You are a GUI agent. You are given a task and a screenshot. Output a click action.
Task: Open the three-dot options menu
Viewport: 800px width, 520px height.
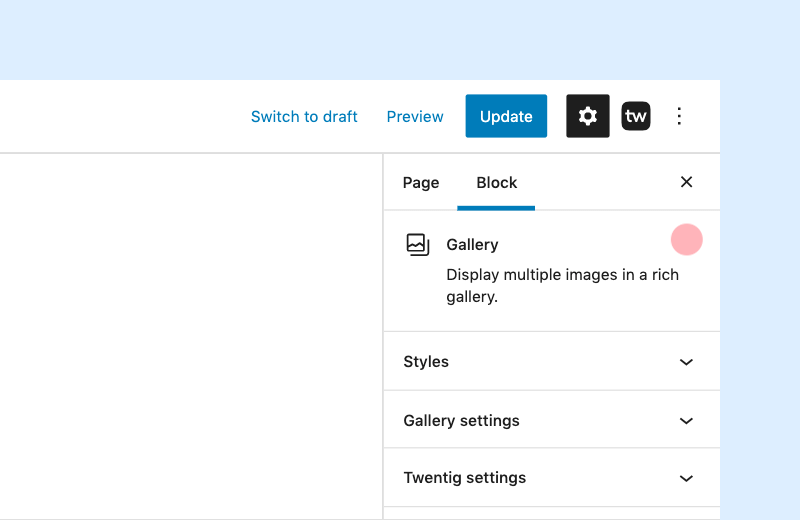pos(679,116)
